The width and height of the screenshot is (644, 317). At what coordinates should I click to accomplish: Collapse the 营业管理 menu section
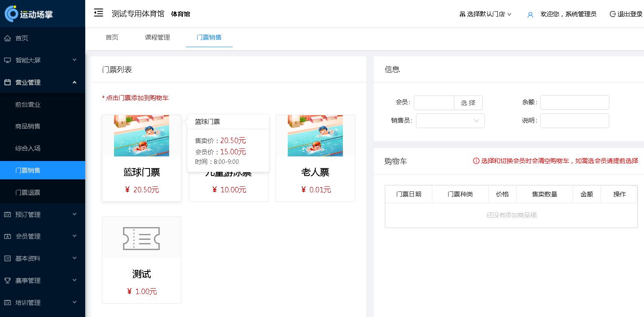click(x=74, y=82)
